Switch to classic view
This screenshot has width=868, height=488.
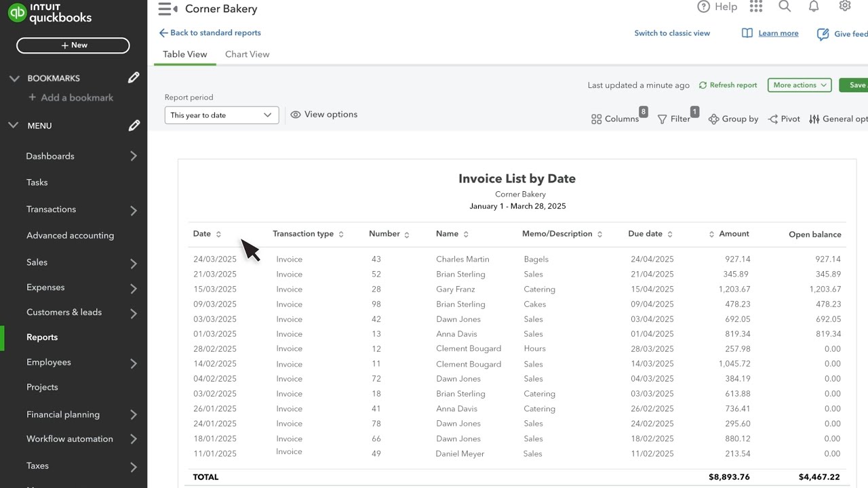pos(672,33)
